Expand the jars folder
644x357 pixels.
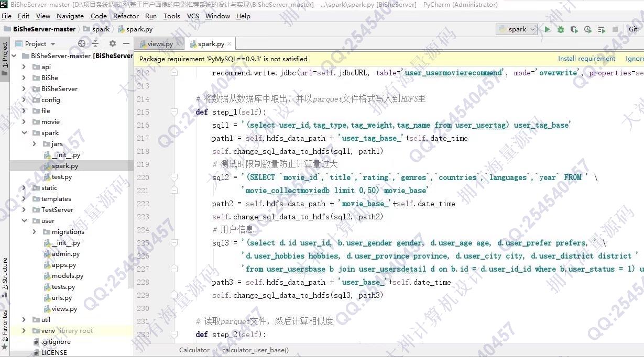click(35, 144)
